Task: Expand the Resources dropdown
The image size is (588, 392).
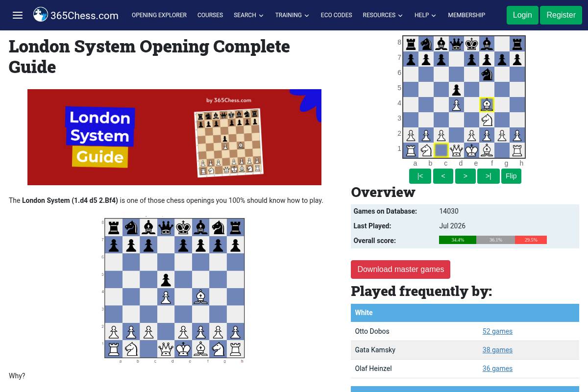Action: [x=383, y=15]
